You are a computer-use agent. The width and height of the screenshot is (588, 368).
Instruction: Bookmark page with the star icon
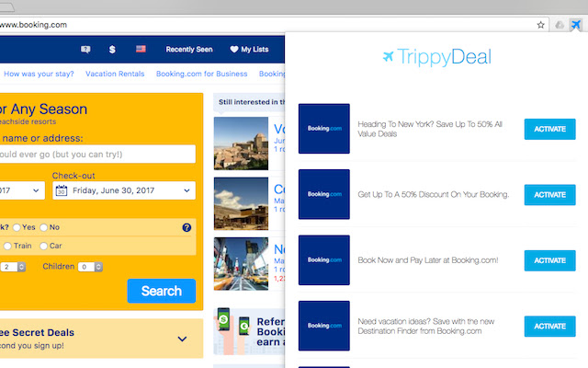click(540, 25)
